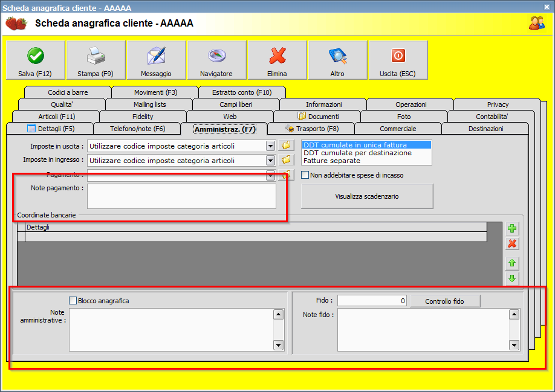Expand the Pagamento dropdown

coord(270,175)
